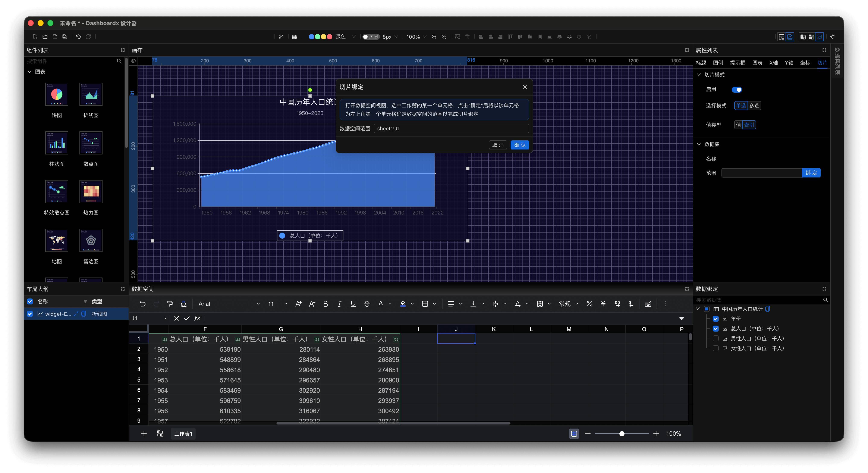
Task: Click the add sheet plus icon
Action: pos(144,433)
